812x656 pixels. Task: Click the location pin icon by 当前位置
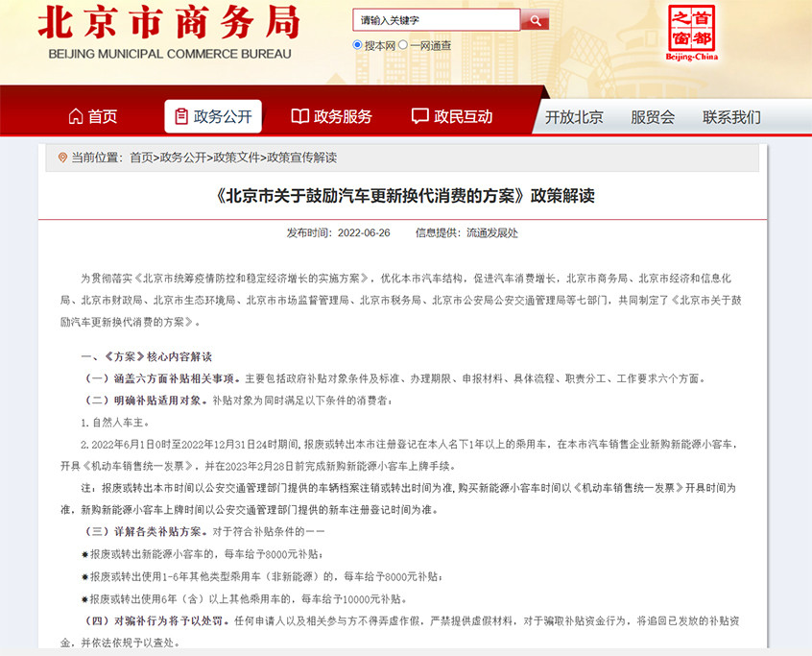62,158
